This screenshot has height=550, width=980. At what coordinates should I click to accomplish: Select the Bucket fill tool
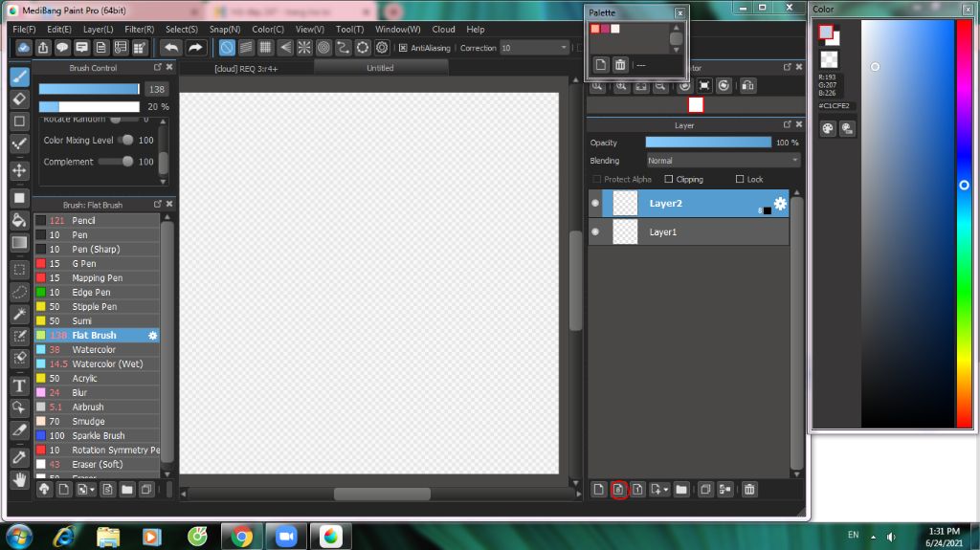[x=19, y=220]
